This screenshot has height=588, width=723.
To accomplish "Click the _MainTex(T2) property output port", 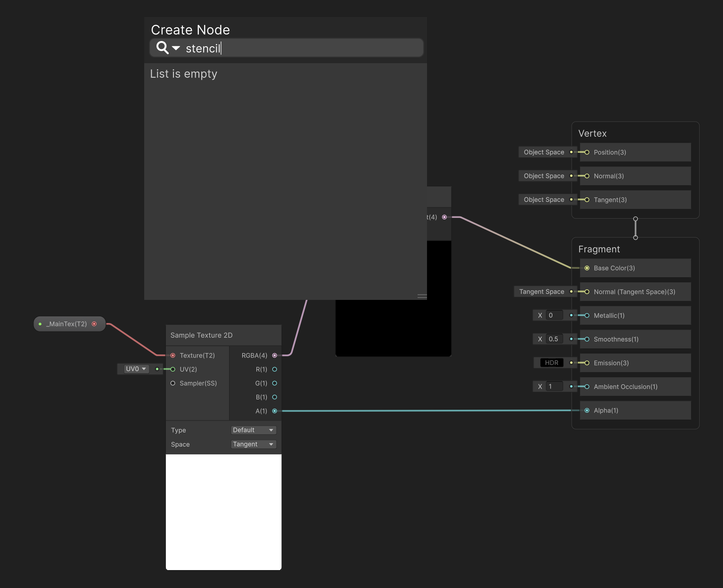I will (94, 324).
